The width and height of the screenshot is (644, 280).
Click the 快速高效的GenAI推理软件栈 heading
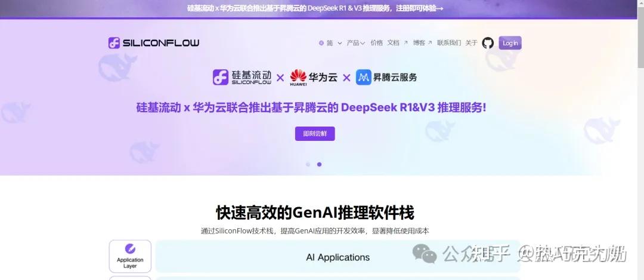315,213
